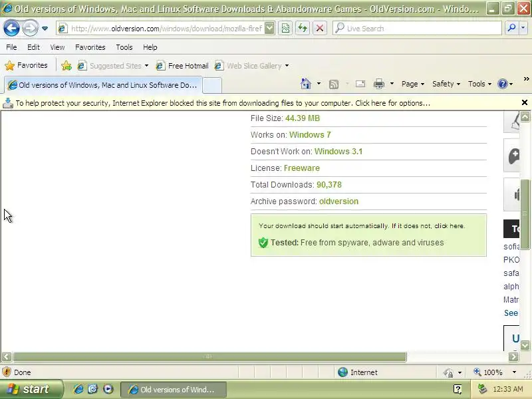Click the Protected Mode status icon
Screen dimensions: 532x399
pos(448,373)
